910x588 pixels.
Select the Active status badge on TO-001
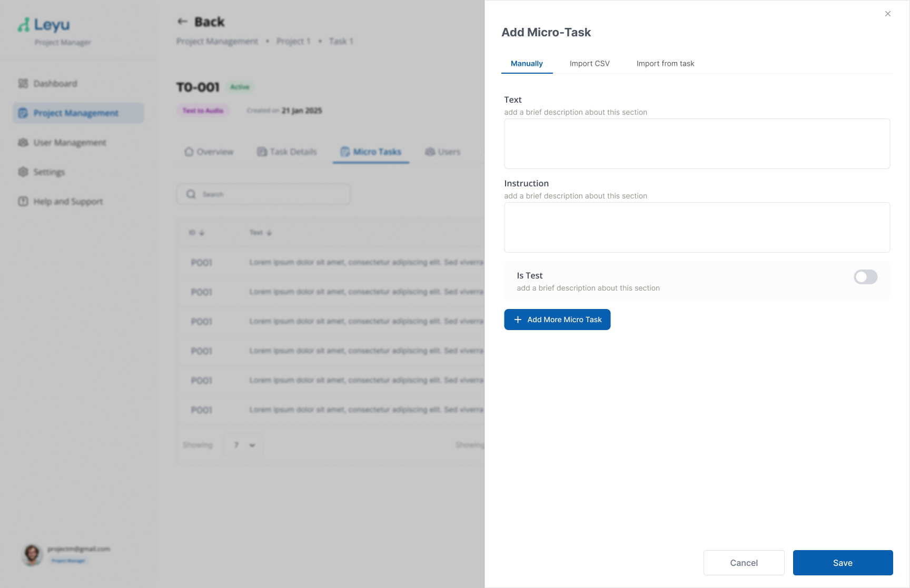[240, 87]
